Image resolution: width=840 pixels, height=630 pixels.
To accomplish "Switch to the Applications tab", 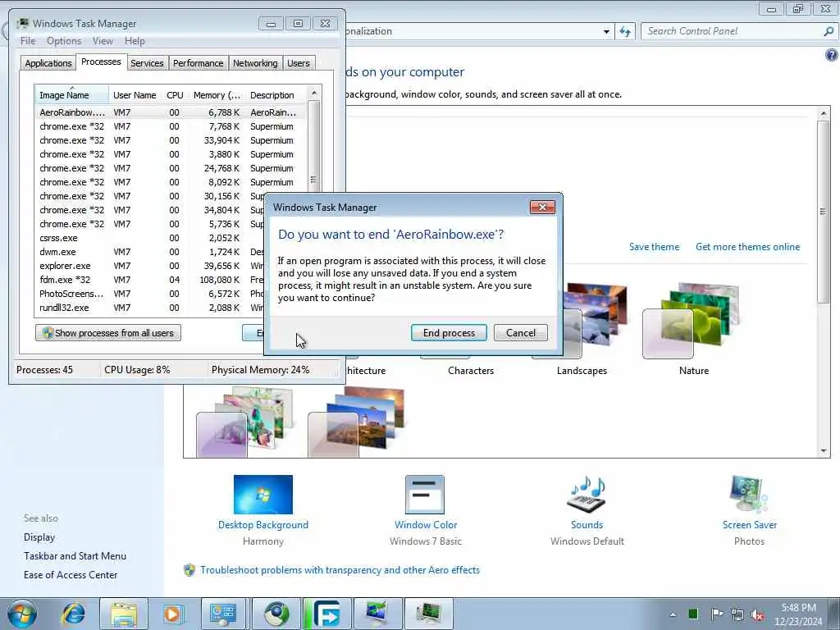I will coord(48,63).
